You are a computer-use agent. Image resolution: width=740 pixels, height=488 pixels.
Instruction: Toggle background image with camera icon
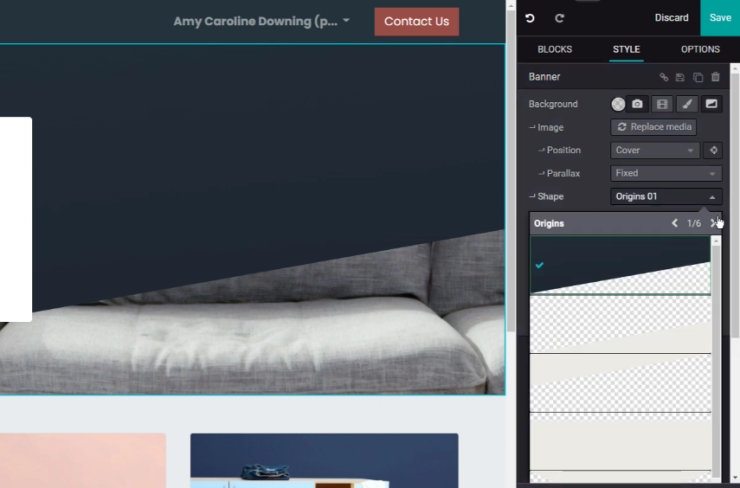pyautogui.click(x=637, y=104)
